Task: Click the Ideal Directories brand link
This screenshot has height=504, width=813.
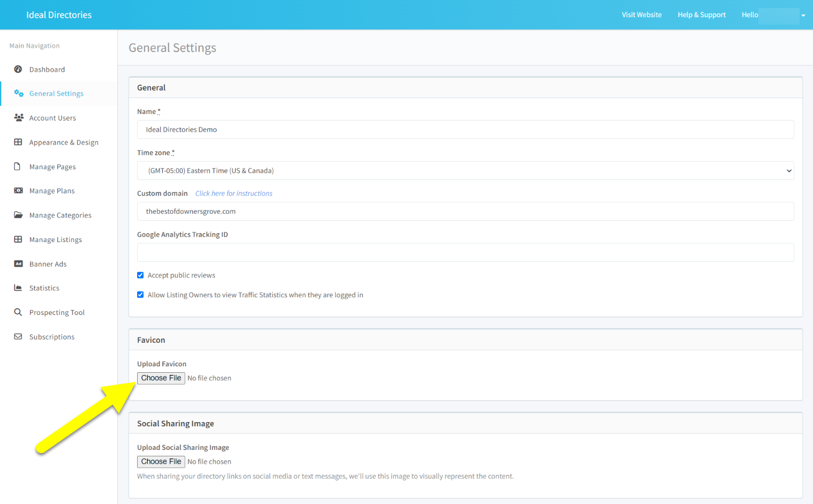Action: click(59, 15)
